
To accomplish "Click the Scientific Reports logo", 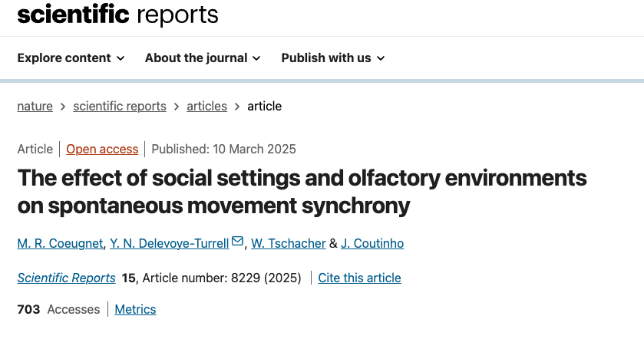I will tap(117, 15).
